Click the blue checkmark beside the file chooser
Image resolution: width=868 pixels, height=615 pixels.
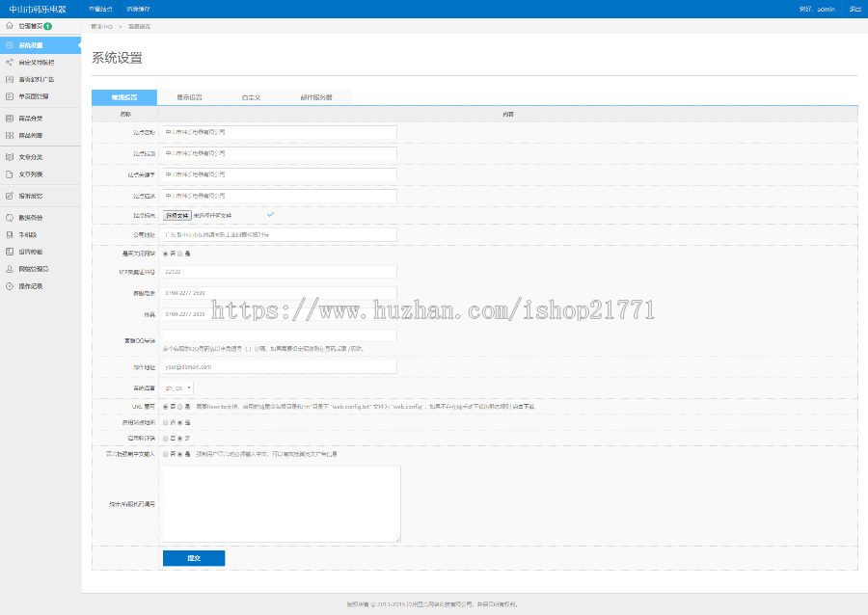(x=270, y=214)
